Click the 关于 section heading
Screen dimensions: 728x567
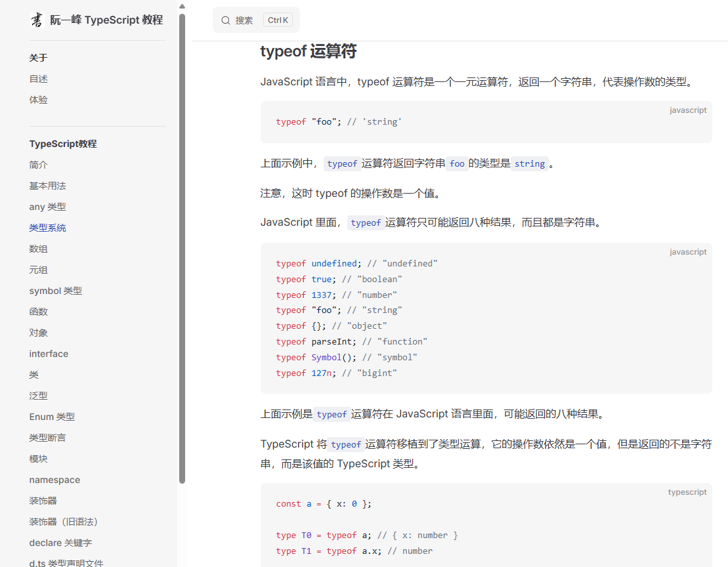coord(39,58)
